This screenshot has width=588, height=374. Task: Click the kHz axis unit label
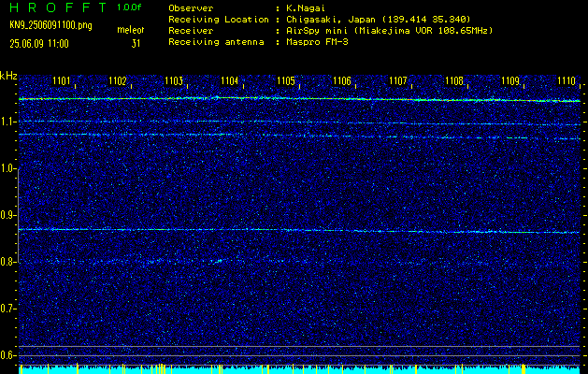pos(8,76)
